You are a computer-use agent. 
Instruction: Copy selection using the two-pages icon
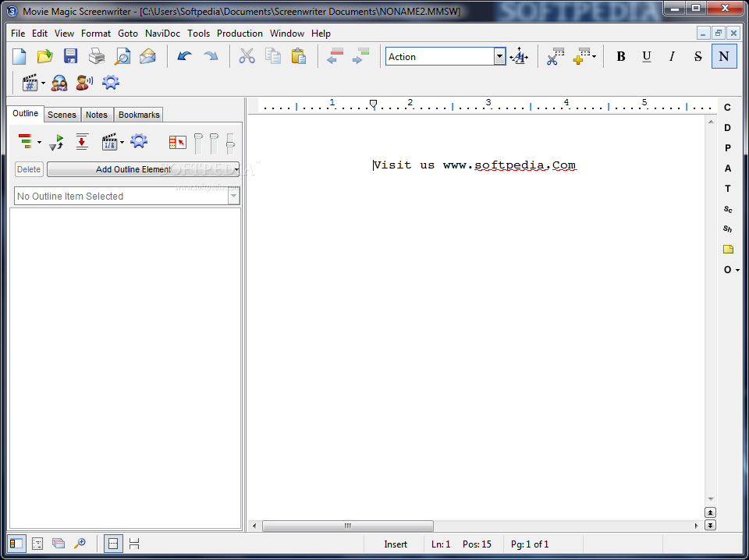pyautogui.click(x=273, y=56)
